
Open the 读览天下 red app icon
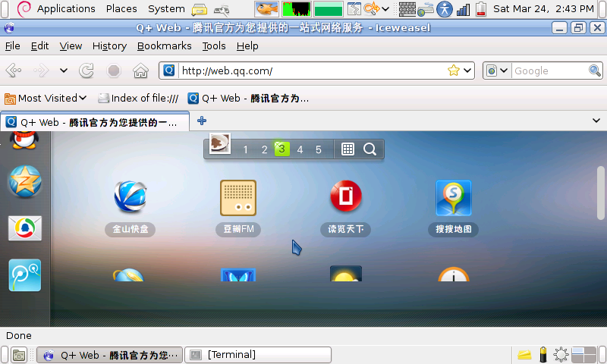point(346,196)
